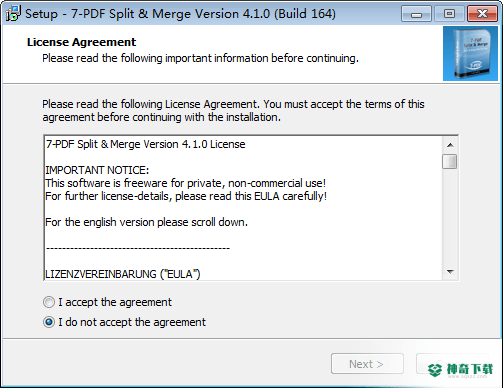Click the Cancel button behind the watermark
503x388 pixels.
(x=452, y=364)
